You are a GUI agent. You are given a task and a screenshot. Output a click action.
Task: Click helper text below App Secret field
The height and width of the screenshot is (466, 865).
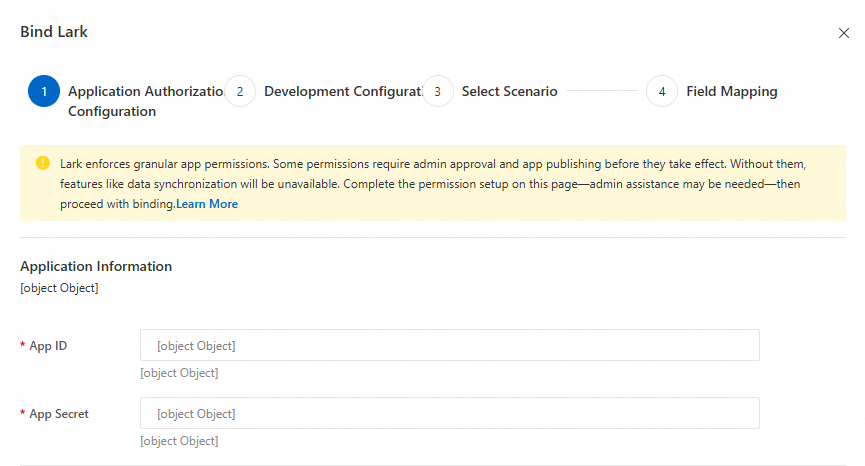point(179,441)
